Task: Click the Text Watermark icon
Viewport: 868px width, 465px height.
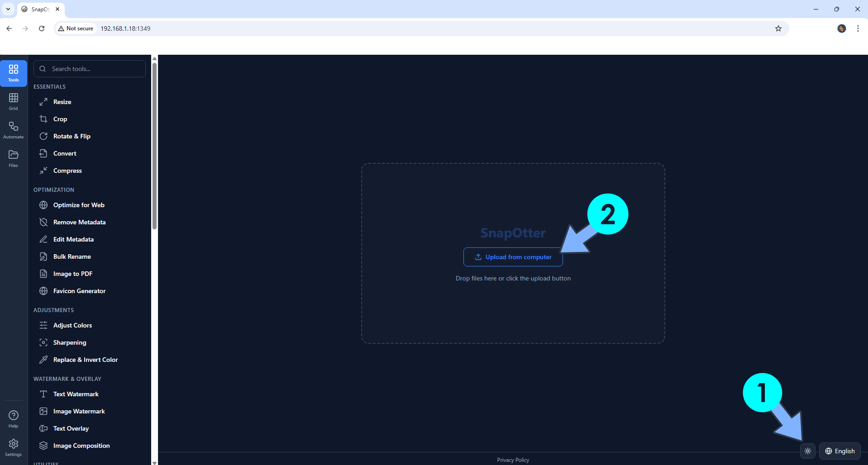Action: coord(43,394)
